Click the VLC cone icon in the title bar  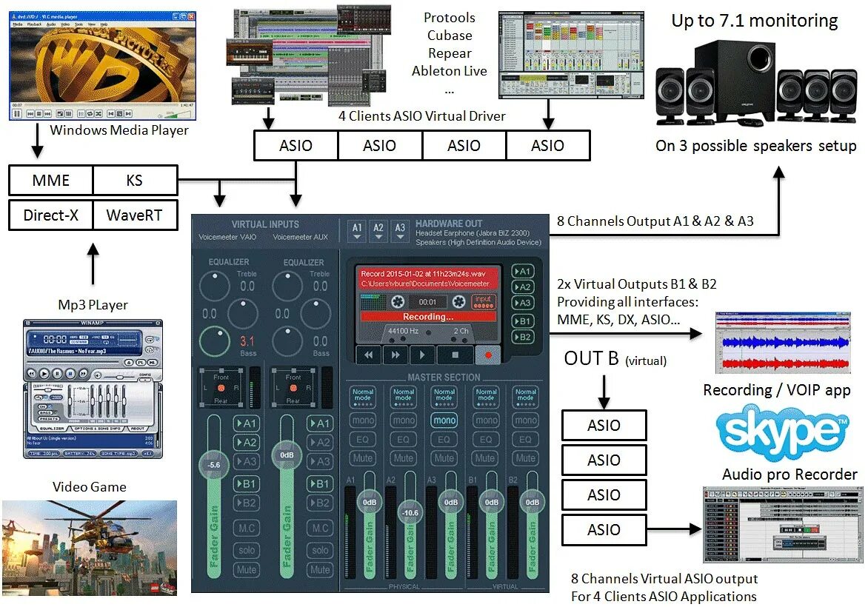pos(13,16)
